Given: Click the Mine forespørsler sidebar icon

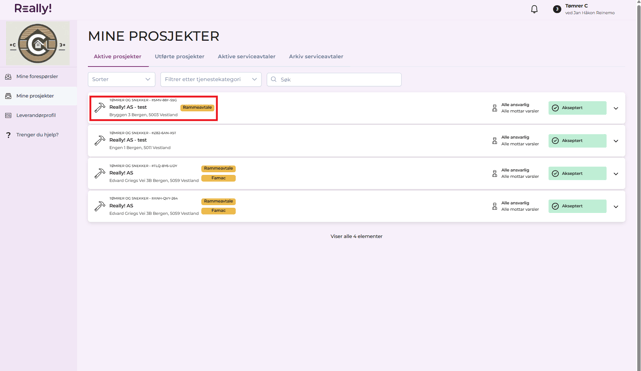Looking at the screenshot, I should tap(8, 76).
